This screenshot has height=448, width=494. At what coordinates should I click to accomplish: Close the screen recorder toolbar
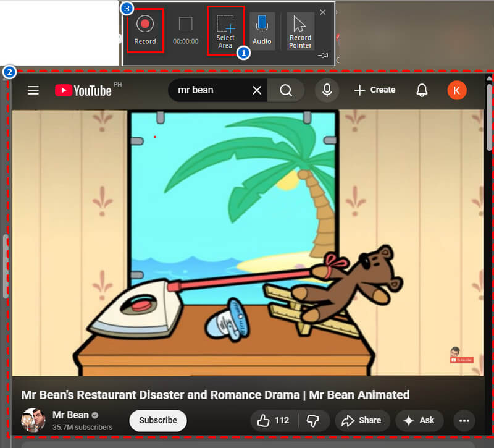point(322,12)
